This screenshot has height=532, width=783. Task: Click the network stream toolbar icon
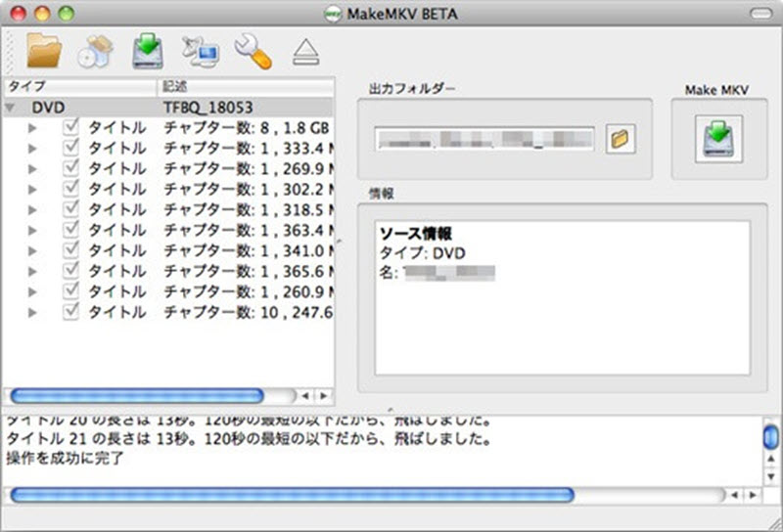click(x=200, y=52)
